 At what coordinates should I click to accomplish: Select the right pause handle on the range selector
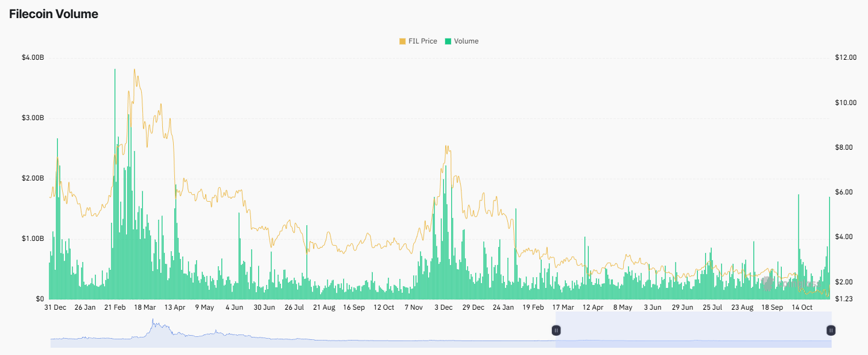pos(830,330)
